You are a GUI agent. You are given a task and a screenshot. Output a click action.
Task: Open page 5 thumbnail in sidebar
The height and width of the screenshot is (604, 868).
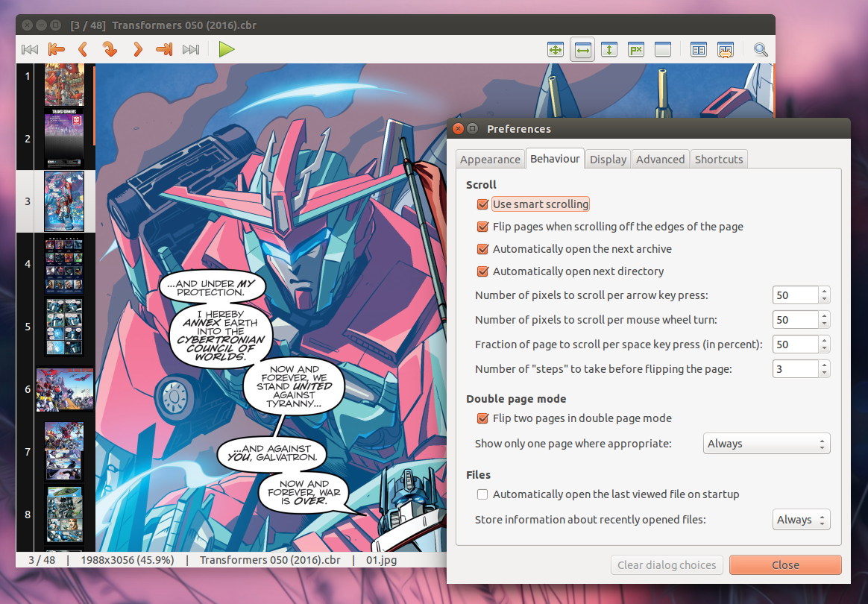pyautogui.click(x=64, y=327)
